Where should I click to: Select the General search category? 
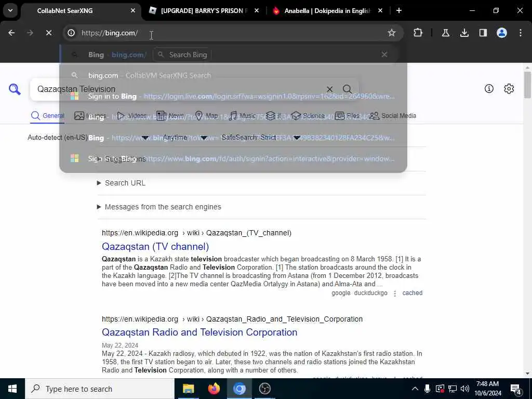[x=47, y=116]
